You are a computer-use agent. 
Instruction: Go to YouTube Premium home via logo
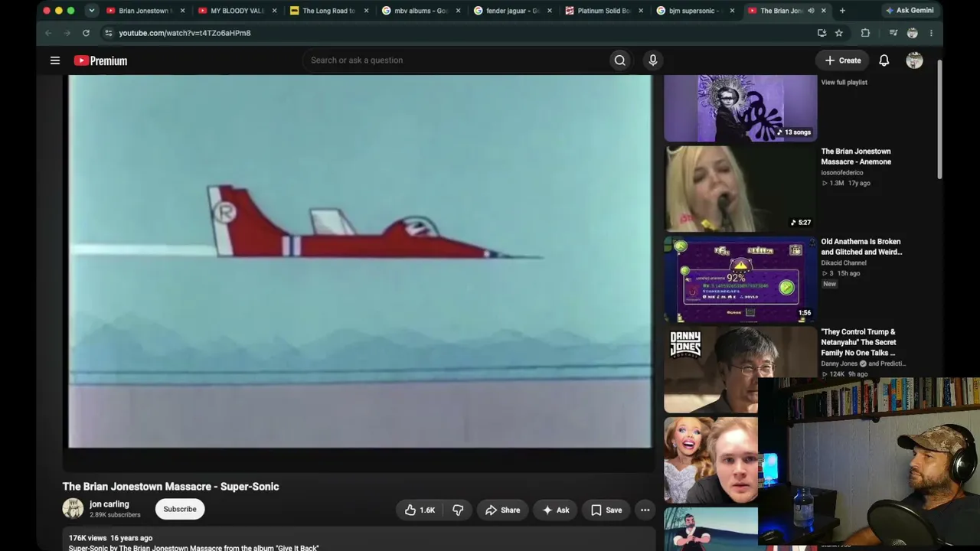tap(100, 60)
